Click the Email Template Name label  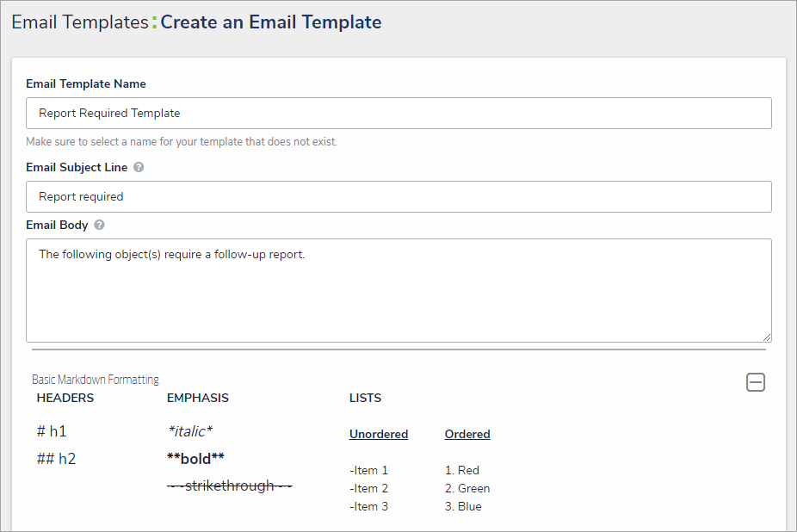[x=86, y=84]
